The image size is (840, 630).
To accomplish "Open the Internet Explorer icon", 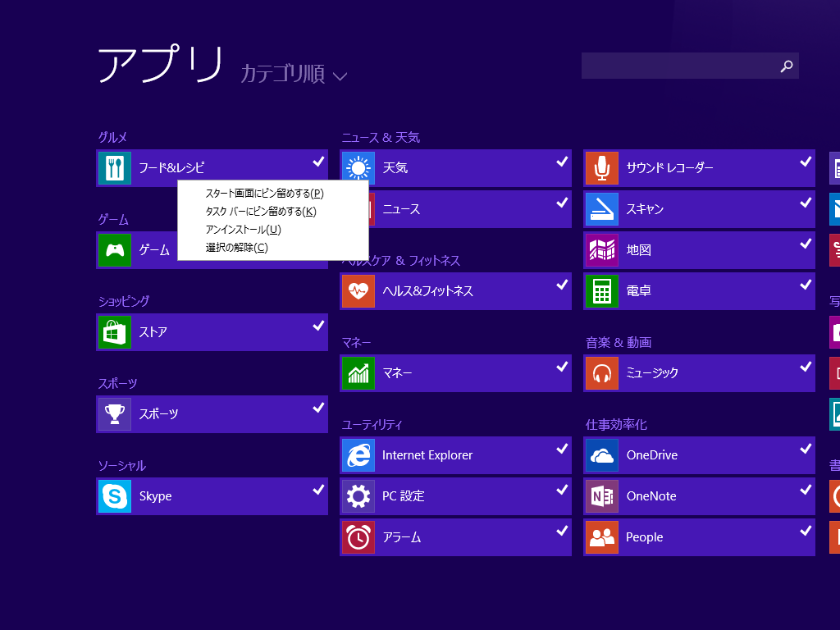I will (x=358, y=455).
